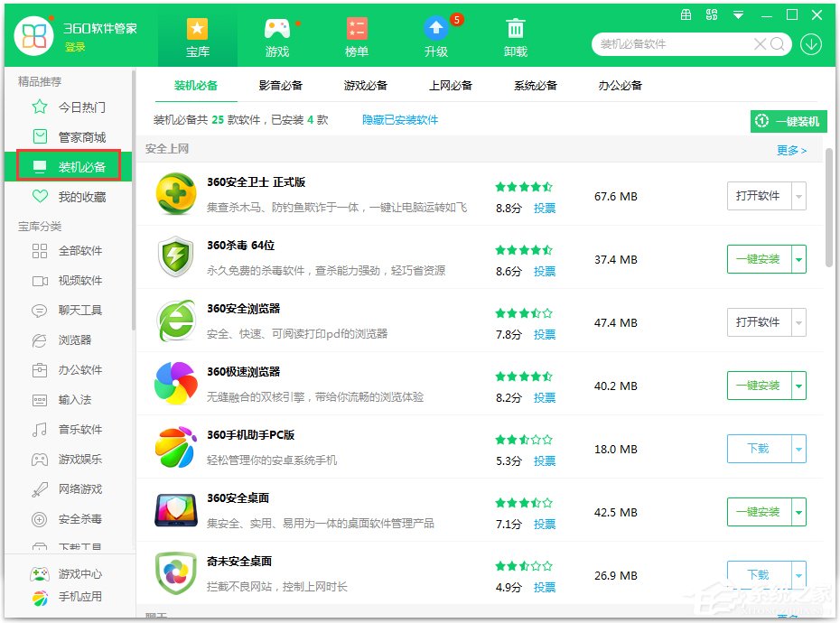Screen dimensions: 840x623
Task: Expand dropdown beside 360安全浏览器 打开软件
Action: 798,322
